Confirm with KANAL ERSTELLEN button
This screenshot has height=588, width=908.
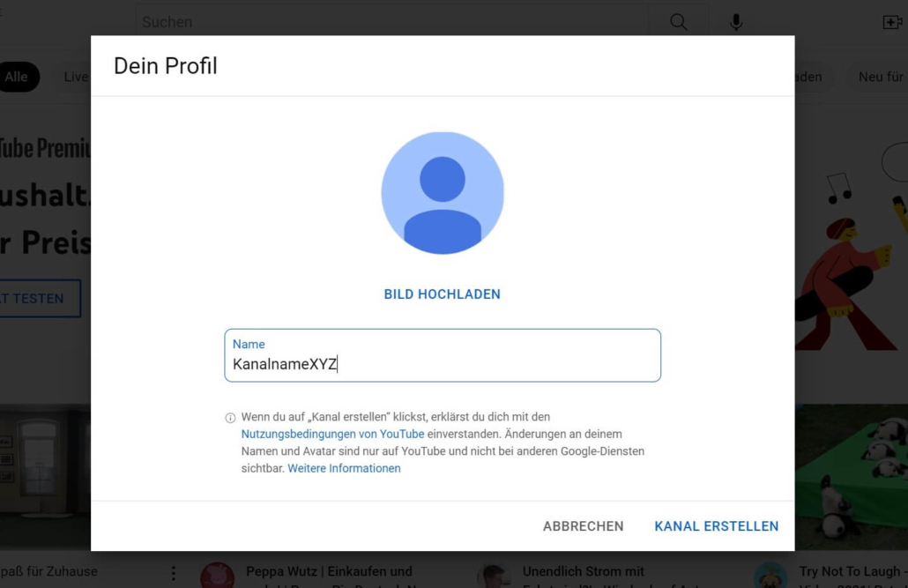coord(717,526)
